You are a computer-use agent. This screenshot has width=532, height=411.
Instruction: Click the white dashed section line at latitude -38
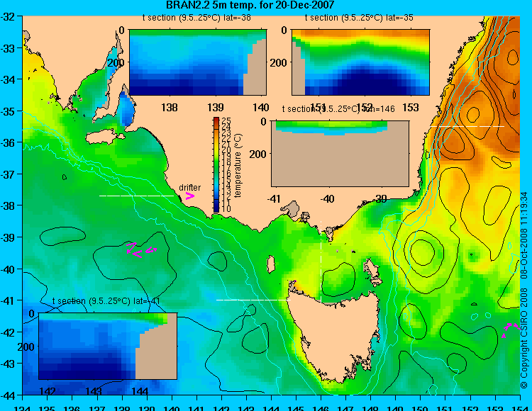pos(136,196)
